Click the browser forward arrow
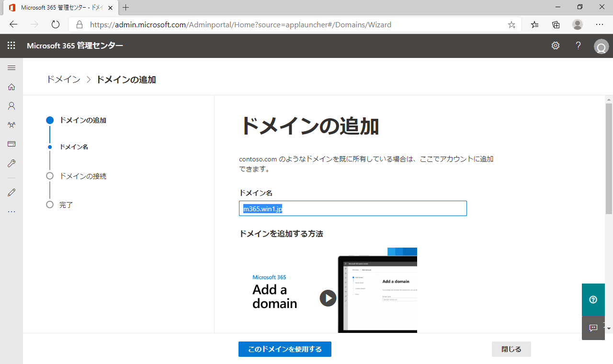613x364 pixels. pyautogui.click(x=34, y=24)
